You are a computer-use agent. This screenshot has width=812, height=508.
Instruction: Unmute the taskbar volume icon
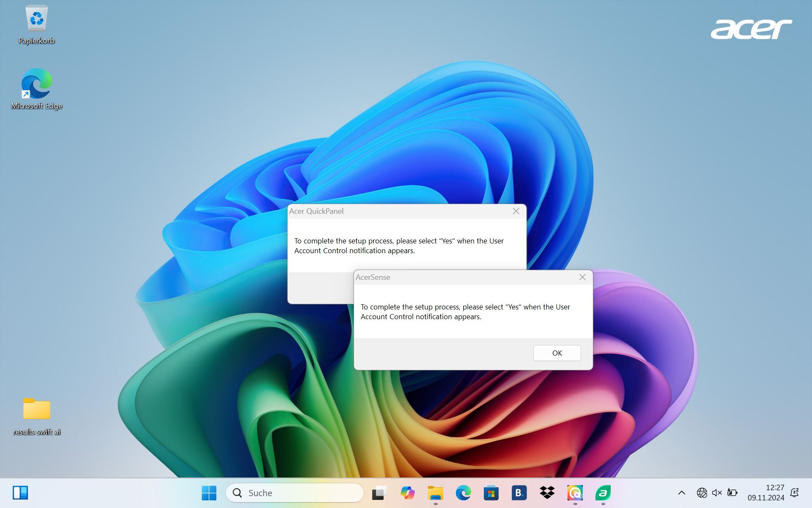(x=717, y=493)
